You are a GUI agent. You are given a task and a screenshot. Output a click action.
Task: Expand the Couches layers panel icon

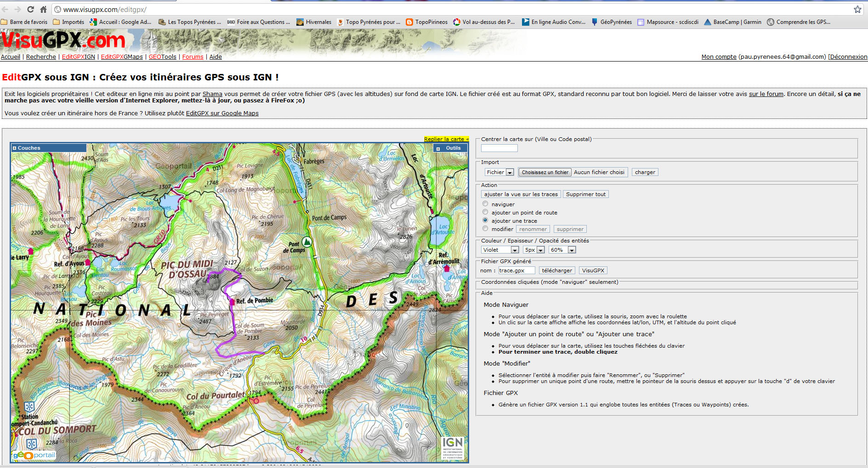pos(14,148)
